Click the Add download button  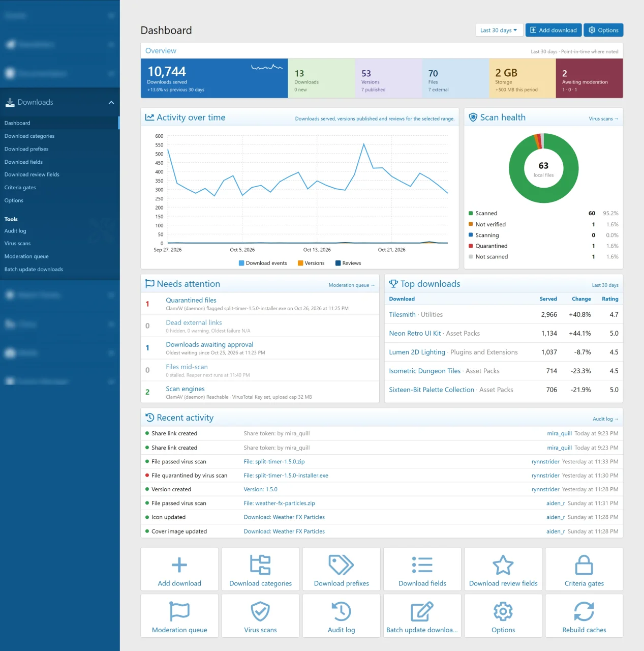coord(554,30)
